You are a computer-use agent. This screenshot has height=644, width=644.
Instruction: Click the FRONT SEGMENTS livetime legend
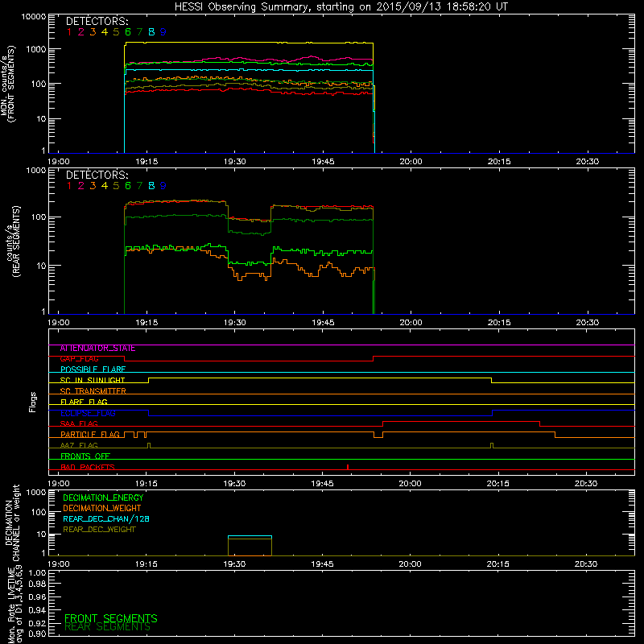click(111, 618)
